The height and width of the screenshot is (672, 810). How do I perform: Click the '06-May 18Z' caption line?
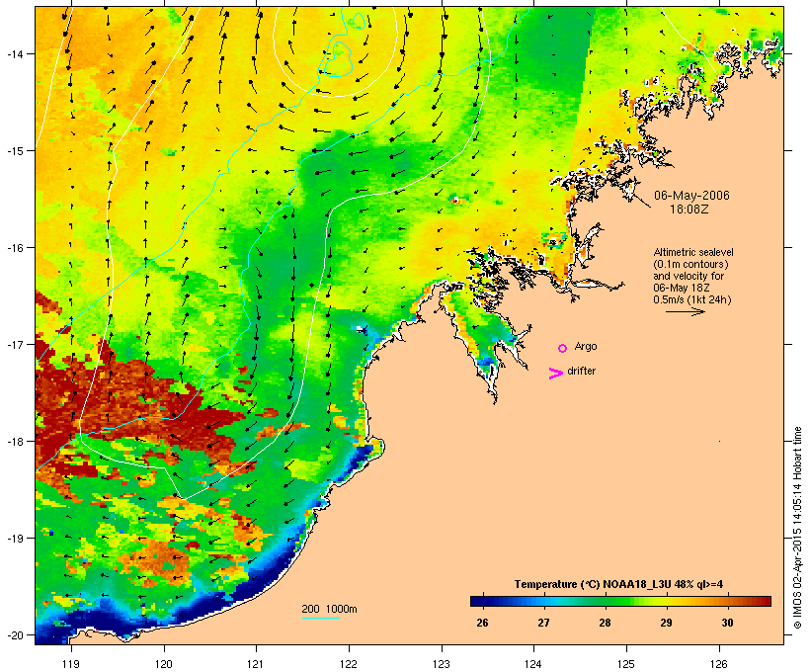(x=682, y=288)
